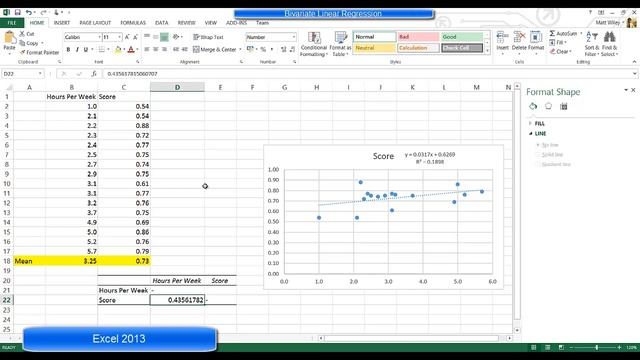Click the Find & Select binoculars icon
640x360 pixels.
tap(609, 38)
